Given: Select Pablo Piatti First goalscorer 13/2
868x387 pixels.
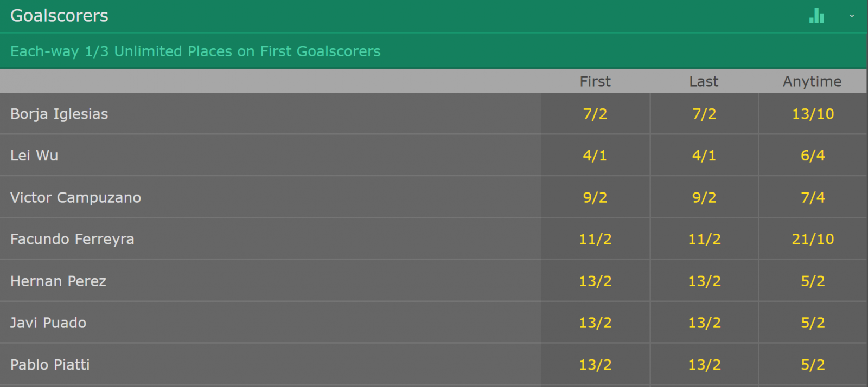Looking at the screenshot, I should [x=595, y=364].
